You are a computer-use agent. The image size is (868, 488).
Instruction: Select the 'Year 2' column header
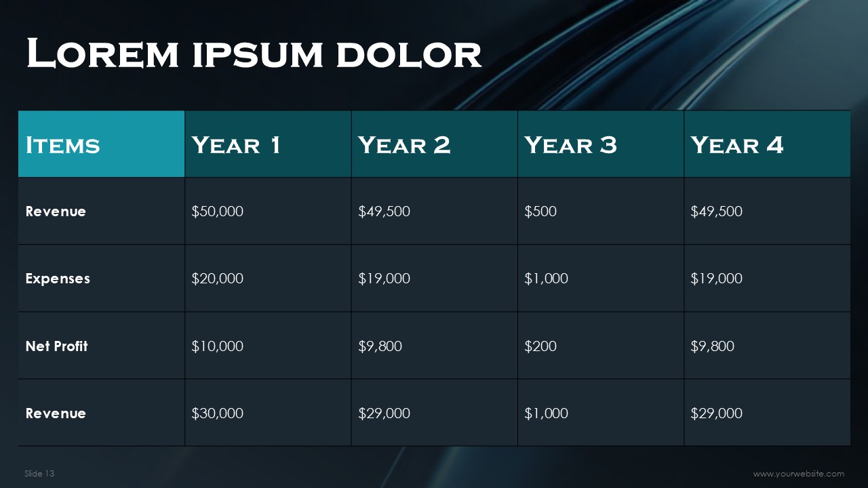coord(404,145)
